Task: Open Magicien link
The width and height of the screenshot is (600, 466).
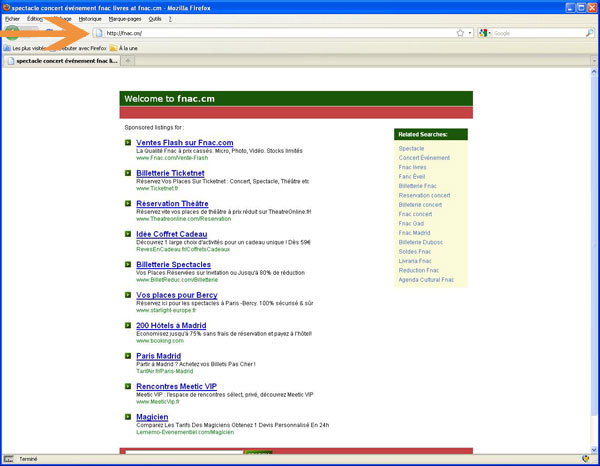Action: point(152,417)
